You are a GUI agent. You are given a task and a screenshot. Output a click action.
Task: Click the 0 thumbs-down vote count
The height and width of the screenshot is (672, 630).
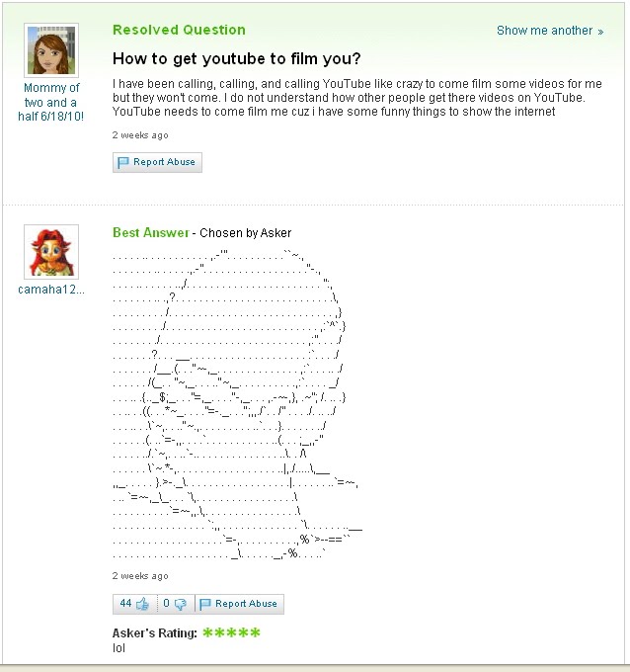166,604
